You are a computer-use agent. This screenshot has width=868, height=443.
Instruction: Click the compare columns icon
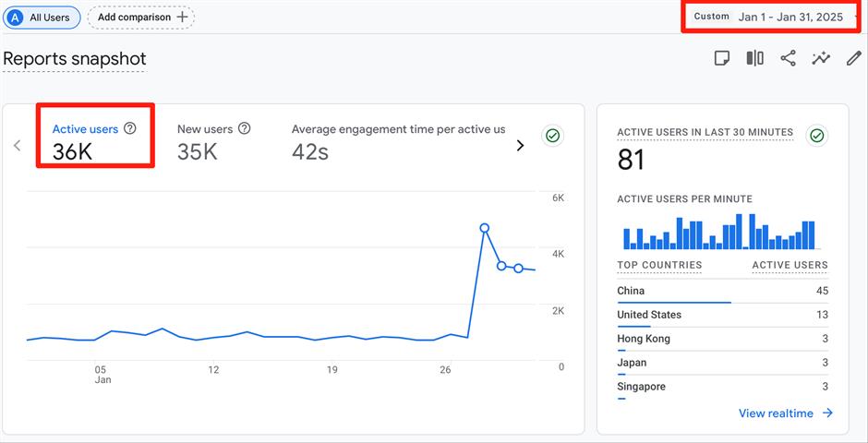(x=754, y=58)
